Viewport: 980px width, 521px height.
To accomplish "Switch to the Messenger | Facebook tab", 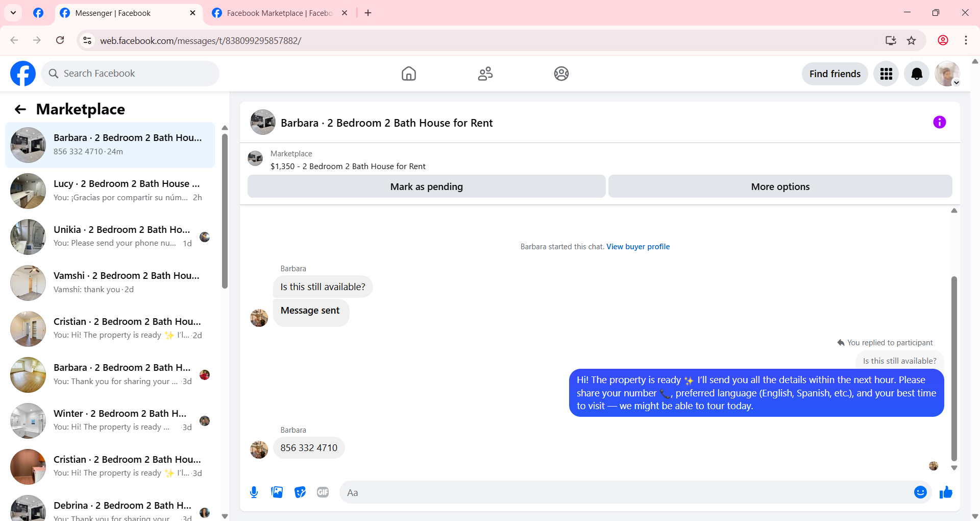I will coord(128,13).
